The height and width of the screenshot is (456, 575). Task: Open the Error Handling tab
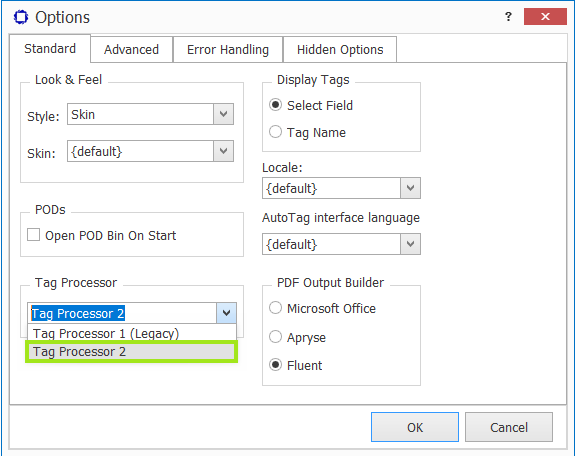point(228,50)
